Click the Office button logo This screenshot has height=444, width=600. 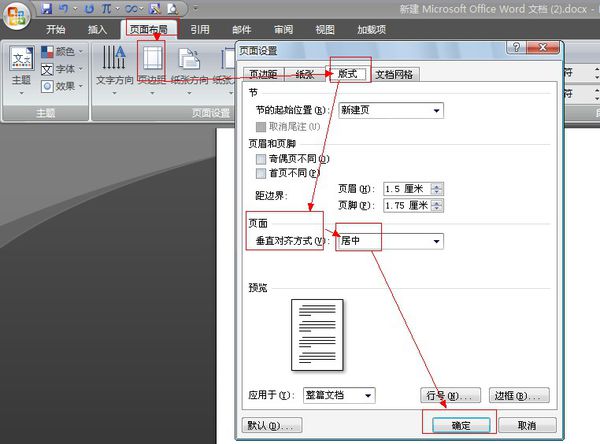[16, 16]
